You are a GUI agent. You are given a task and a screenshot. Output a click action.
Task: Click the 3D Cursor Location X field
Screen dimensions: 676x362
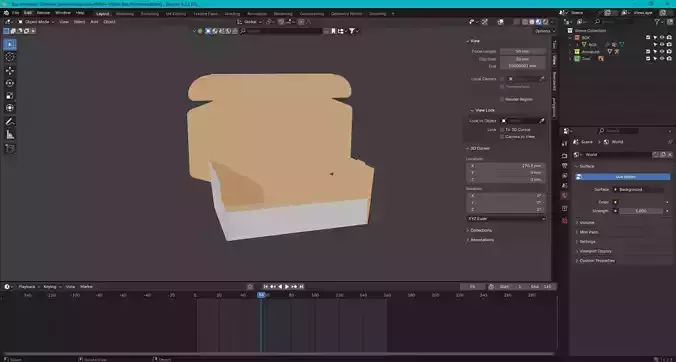[x=506, y=165]
